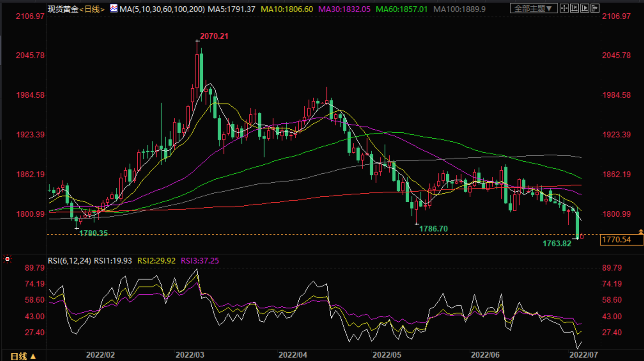The image size is (644, 361).
Task: Toggle the yellow MA10:1806.60 line label
Action: 287,9
